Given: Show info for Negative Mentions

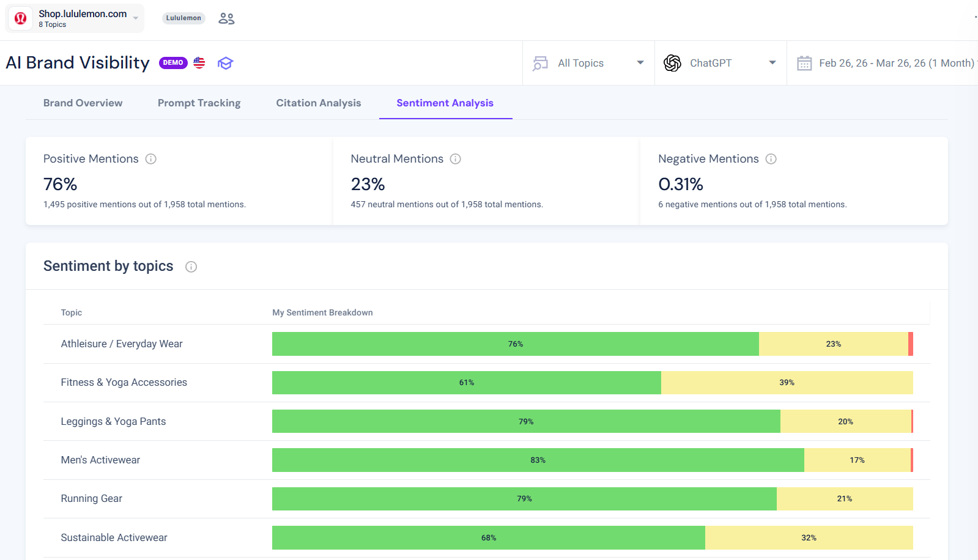Looking at the screenshot, I should (771, 159).
